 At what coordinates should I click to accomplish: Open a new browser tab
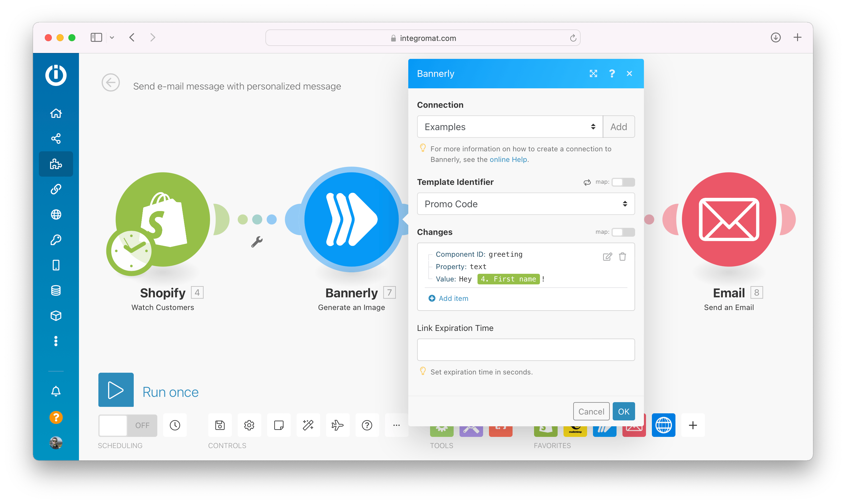[x=797, y=37]
